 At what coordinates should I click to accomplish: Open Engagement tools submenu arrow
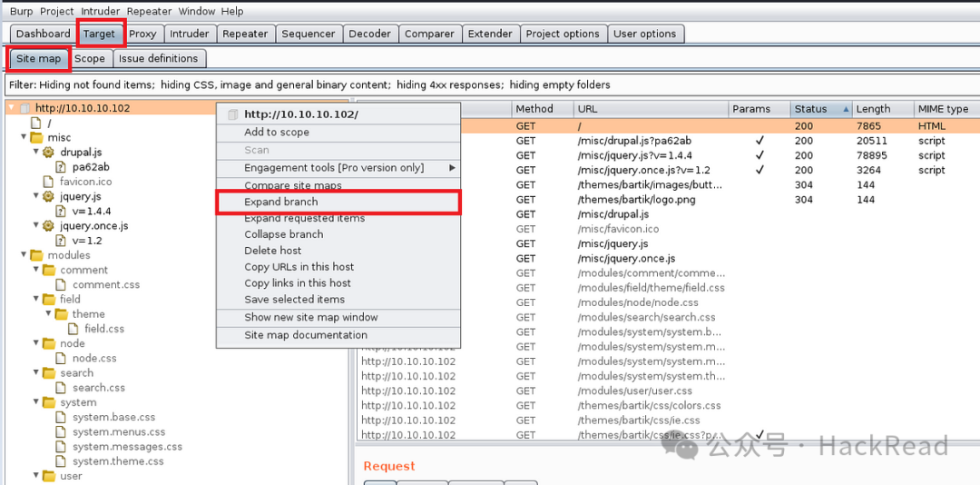(452, 168)
